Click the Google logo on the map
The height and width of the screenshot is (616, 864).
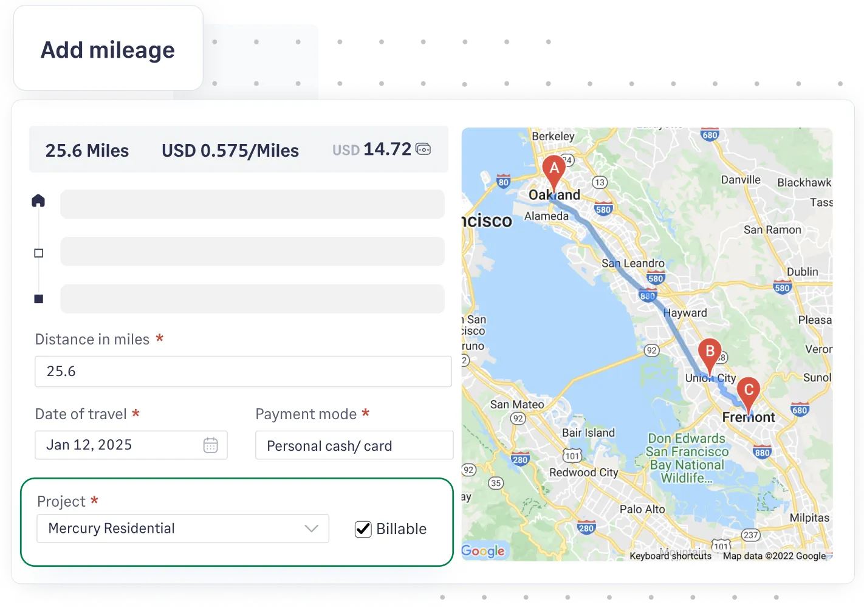(483, 551)
